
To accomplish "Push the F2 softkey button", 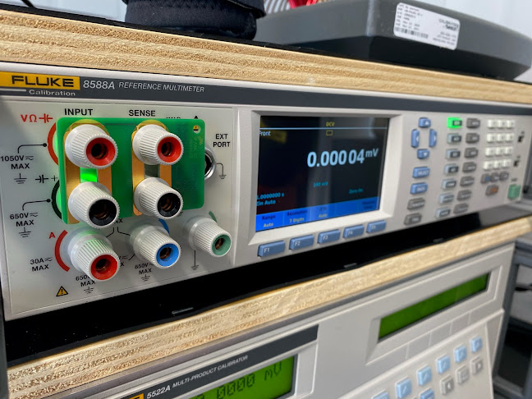I will coord(301,242).
